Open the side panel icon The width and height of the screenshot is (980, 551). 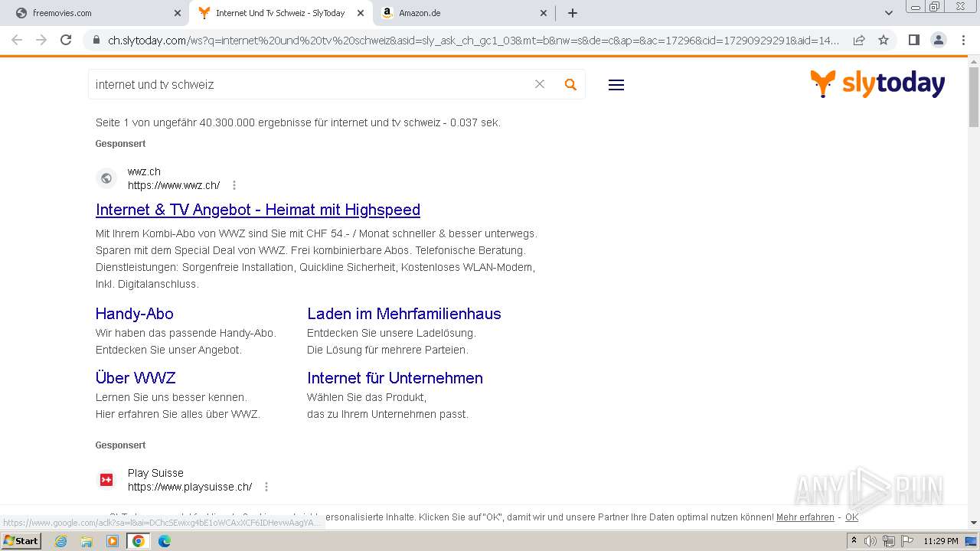[x=913, y=40]
